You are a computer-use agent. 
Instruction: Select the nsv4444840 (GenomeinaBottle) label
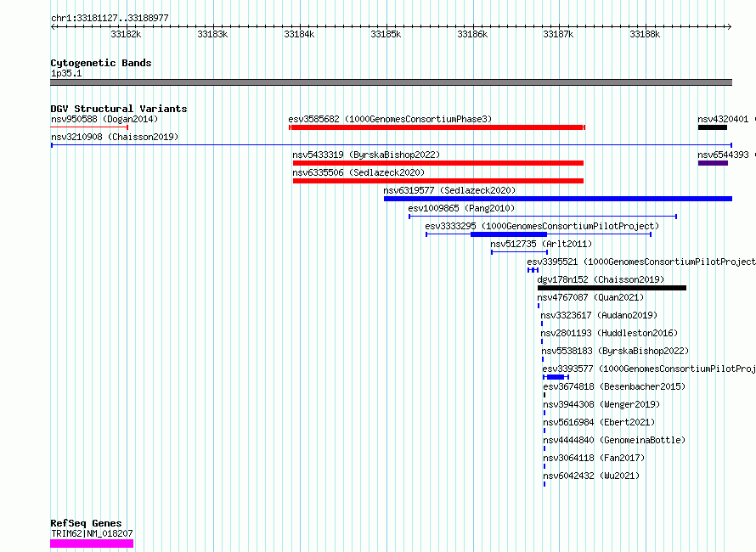coord(614,440)
